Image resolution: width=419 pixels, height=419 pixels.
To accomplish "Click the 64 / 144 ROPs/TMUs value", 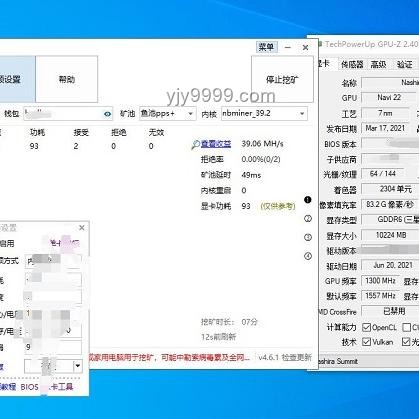I will pos(383,174).
